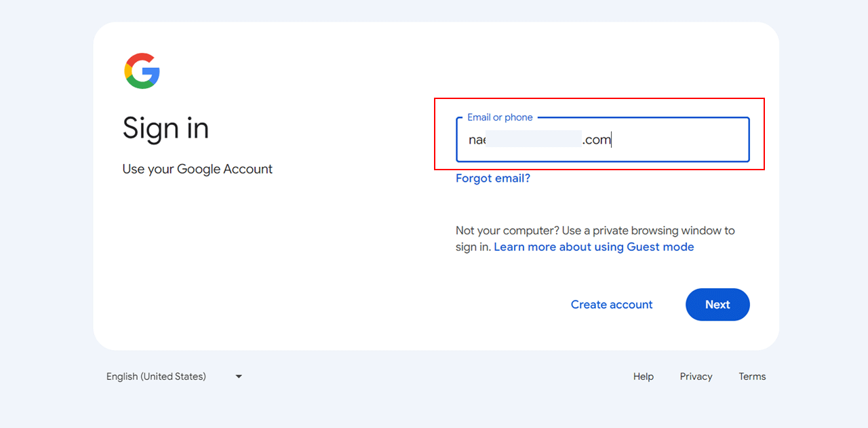Click the Google logo icon
This screenshot has width=868, height=428.
[142, 71]
